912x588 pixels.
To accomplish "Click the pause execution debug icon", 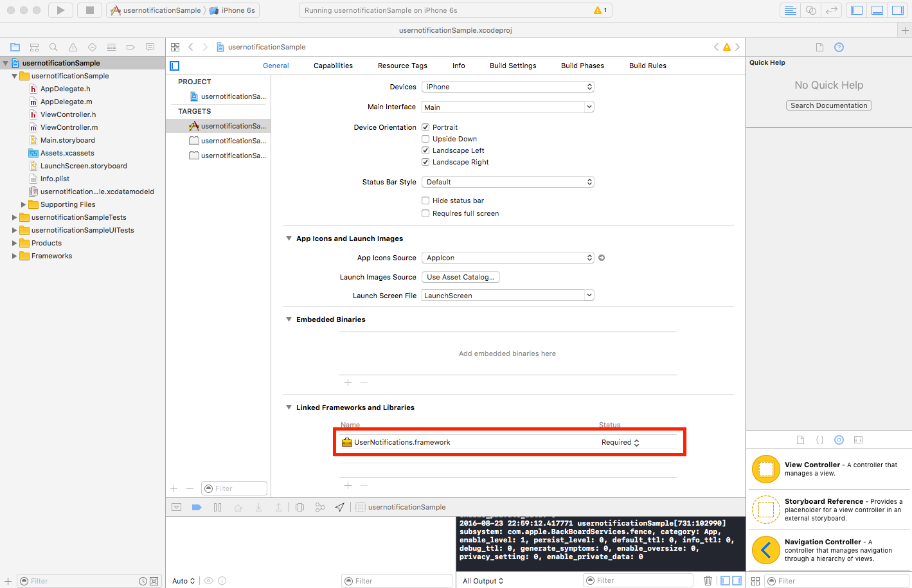I will coord(217,507).
